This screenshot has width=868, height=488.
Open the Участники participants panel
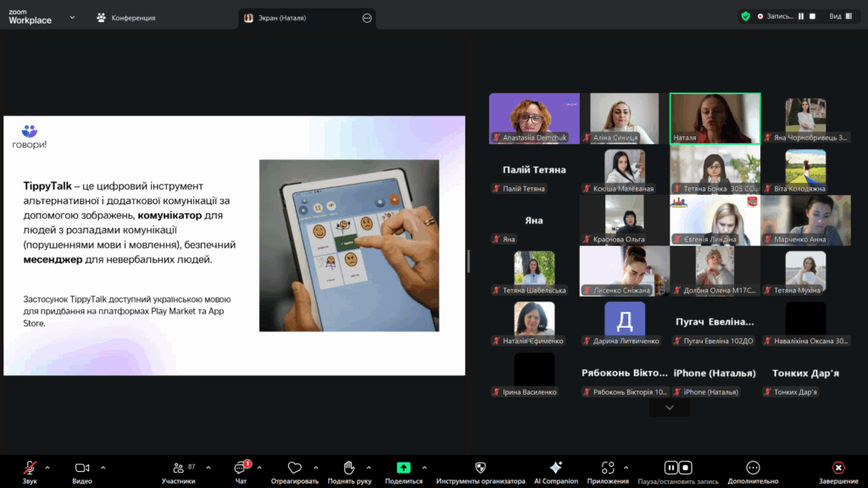pos(178,468)
